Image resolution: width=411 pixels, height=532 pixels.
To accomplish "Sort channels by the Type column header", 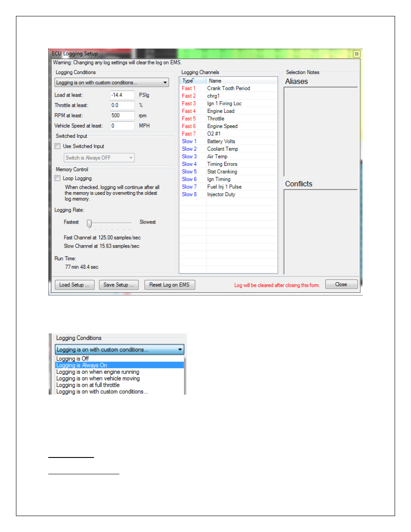I will click(x=193, y=81).
